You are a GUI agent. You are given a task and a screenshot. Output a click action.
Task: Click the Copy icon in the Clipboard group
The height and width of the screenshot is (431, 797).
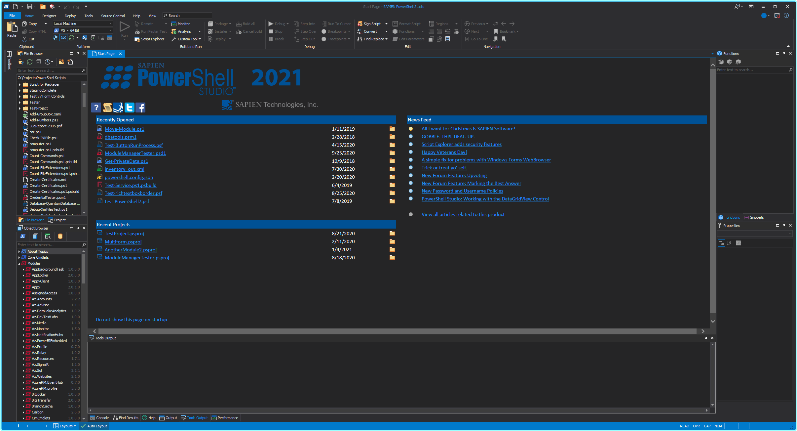24,24
